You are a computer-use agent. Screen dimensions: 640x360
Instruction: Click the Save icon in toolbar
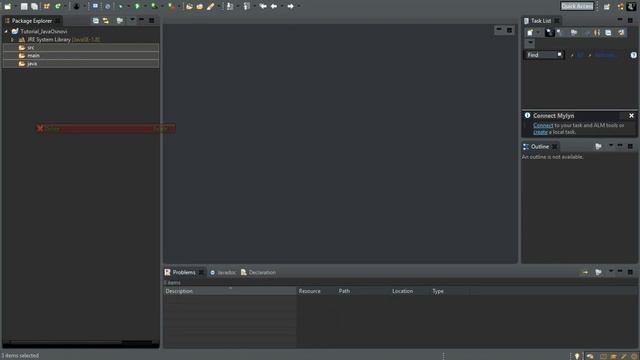[x=24, y=6]
